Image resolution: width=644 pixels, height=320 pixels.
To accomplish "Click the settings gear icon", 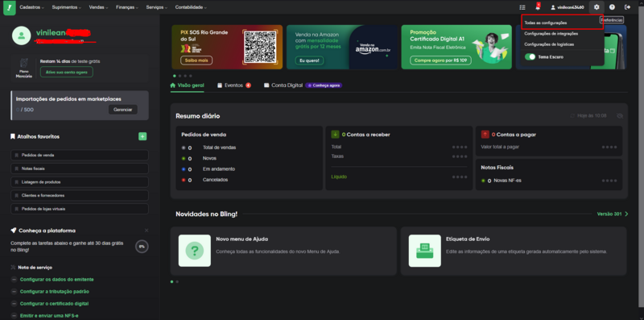I will coord(597,7).
